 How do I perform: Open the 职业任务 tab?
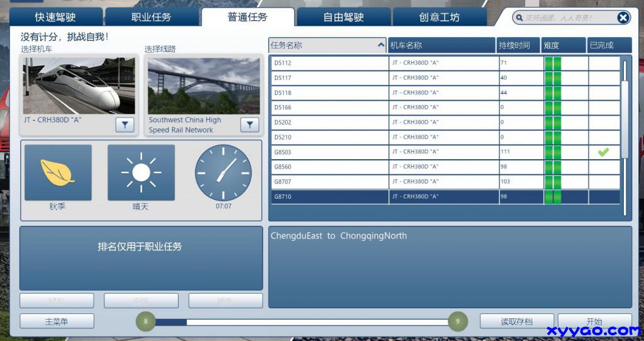pyautogui.click(x=151, y=17)
